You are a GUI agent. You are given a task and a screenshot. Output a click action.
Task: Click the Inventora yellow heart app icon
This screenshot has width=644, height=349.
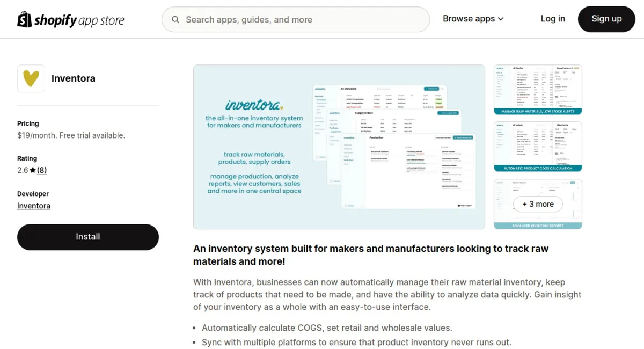pyautogui.click(x=31, y=78)
